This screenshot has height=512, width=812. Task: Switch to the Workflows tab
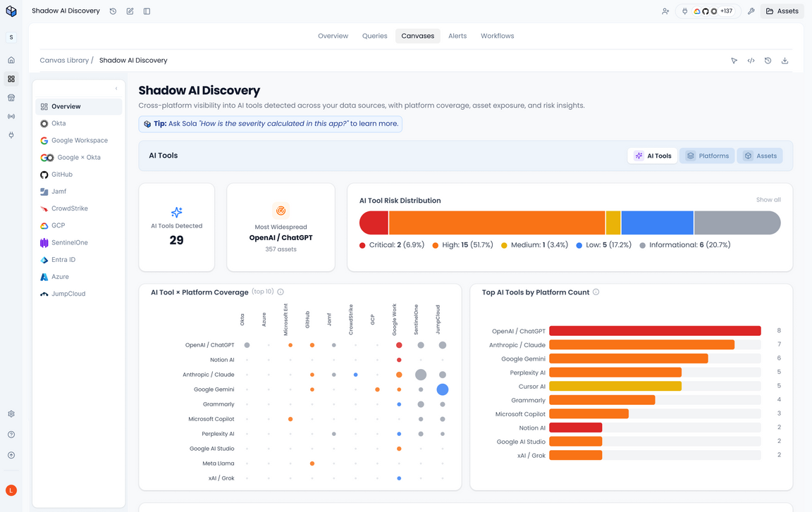pyautogui.click(x=497, y=36)
